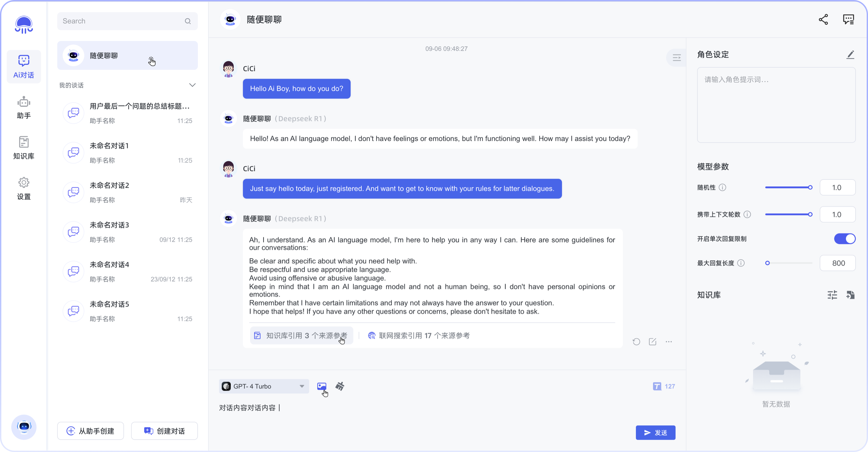The image size is (868, 452).
Task: Collapse the 我的谈话 conversation list
Action: (x=192, y=85)
